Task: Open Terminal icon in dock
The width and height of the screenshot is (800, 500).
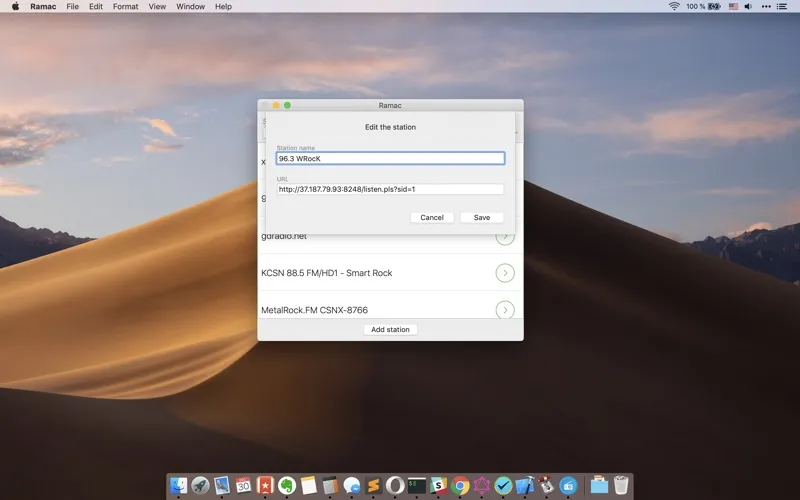Action: 417,485
